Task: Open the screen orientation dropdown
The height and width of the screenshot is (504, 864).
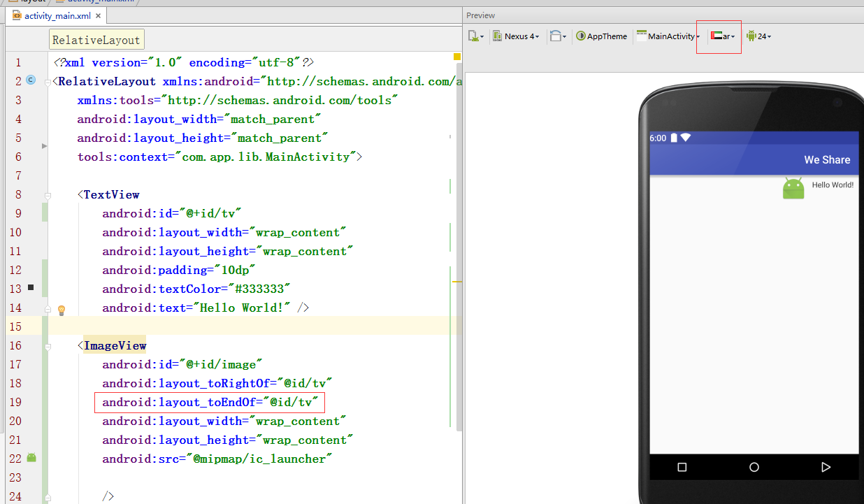Action: (557, 36)
